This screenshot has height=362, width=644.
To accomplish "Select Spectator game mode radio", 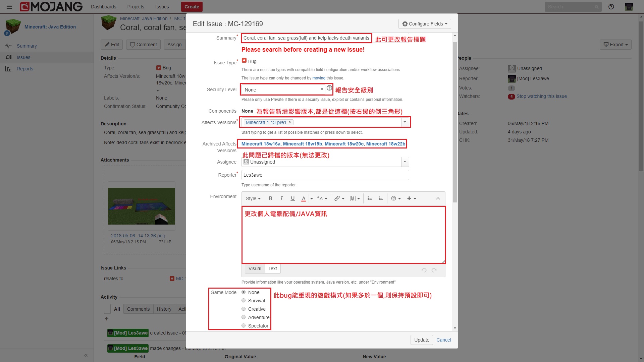I will (x=244, y=325).
